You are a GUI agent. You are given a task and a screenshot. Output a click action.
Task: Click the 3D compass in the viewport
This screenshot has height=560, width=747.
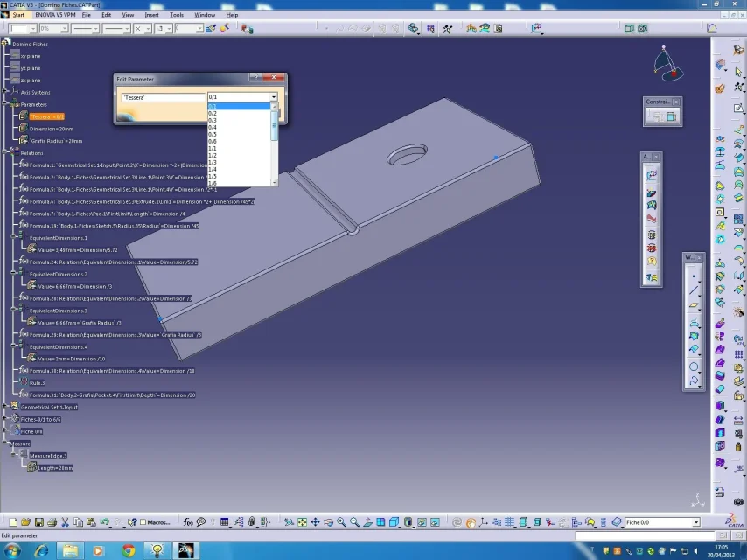click(668, 64)
